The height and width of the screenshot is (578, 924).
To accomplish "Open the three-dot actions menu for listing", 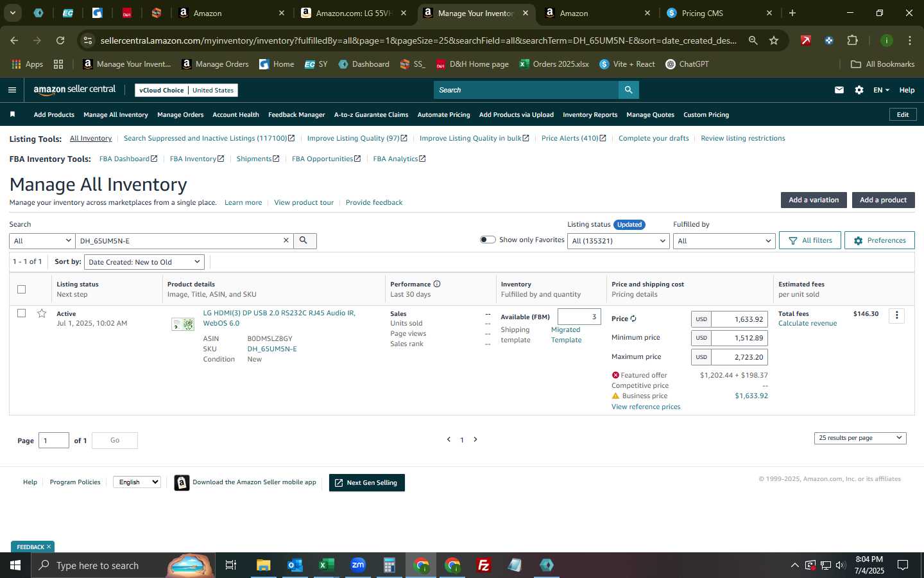I will click(897, 315).
